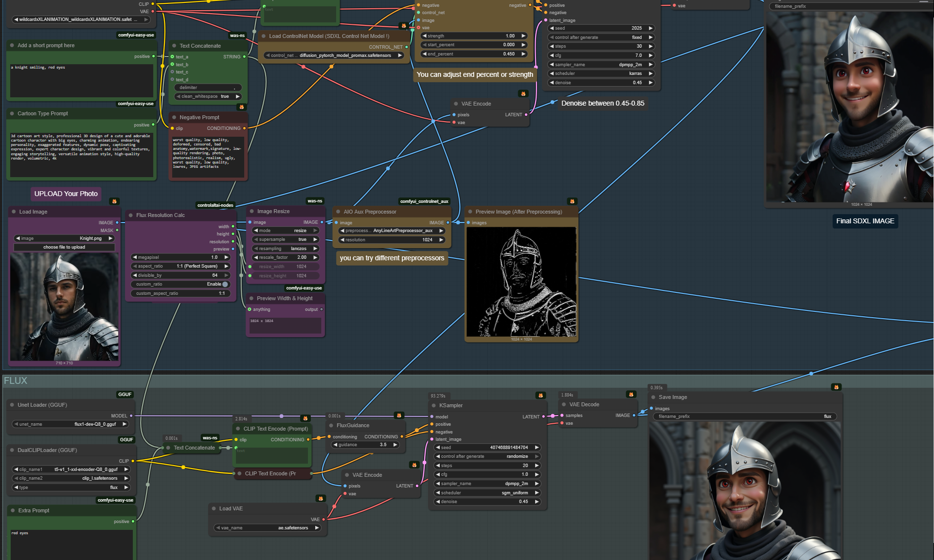This screenshot has width=934, height=560.
Task: Collapse the Load Image node via its title dot
Action: [13, 212]
